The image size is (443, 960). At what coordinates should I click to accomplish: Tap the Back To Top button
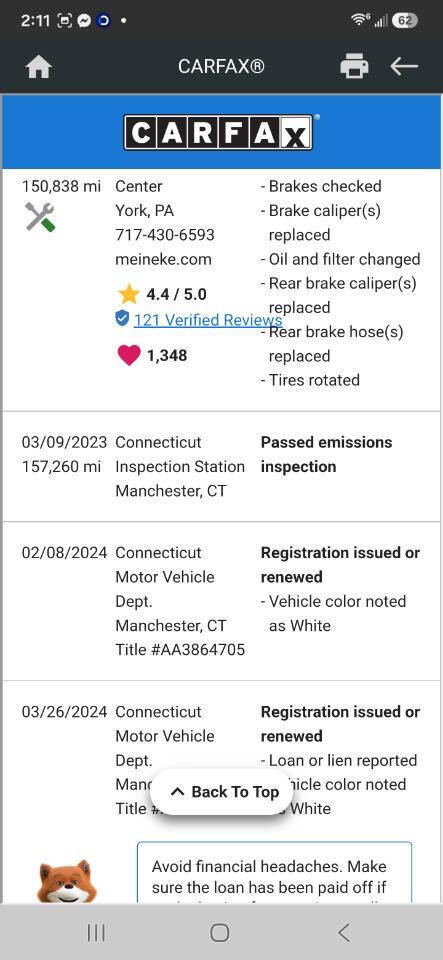click(222, 792)
